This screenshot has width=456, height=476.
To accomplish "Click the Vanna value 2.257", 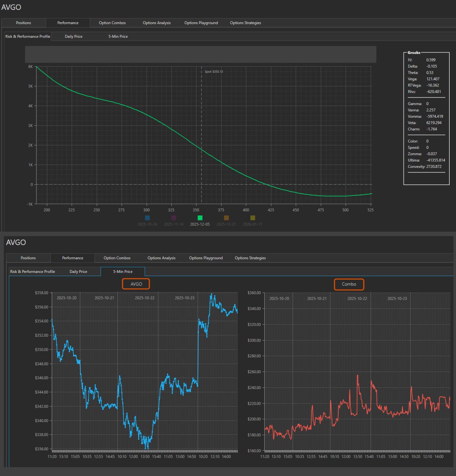I will coord(431,110).
